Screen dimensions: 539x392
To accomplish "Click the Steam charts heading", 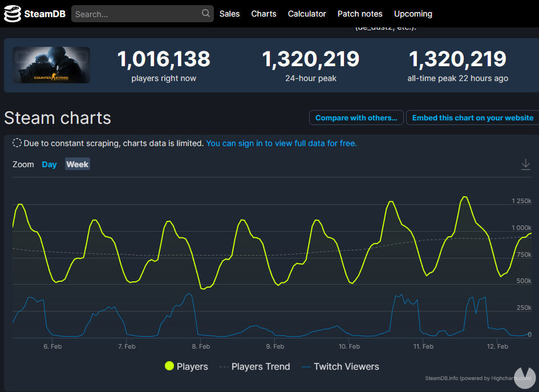I will pos(58,118).
